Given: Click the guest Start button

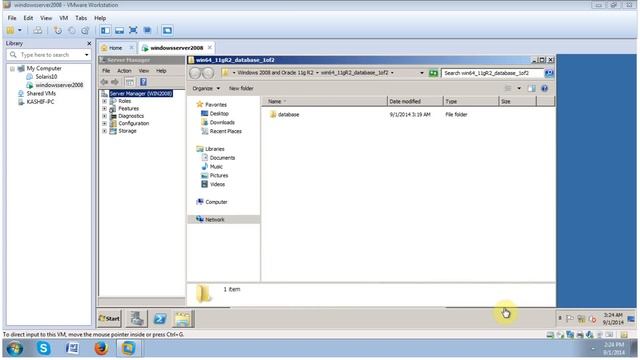Looking at the screenshot, I should click(109, 318).
